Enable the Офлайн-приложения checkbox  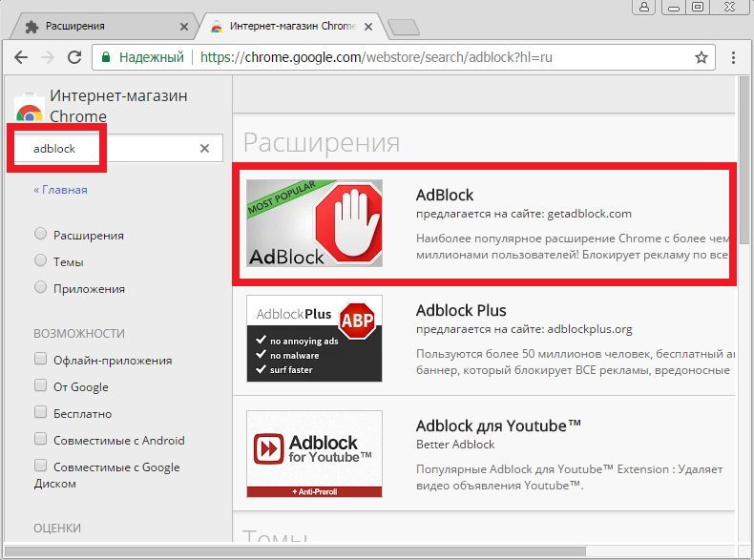coord(40,359)
